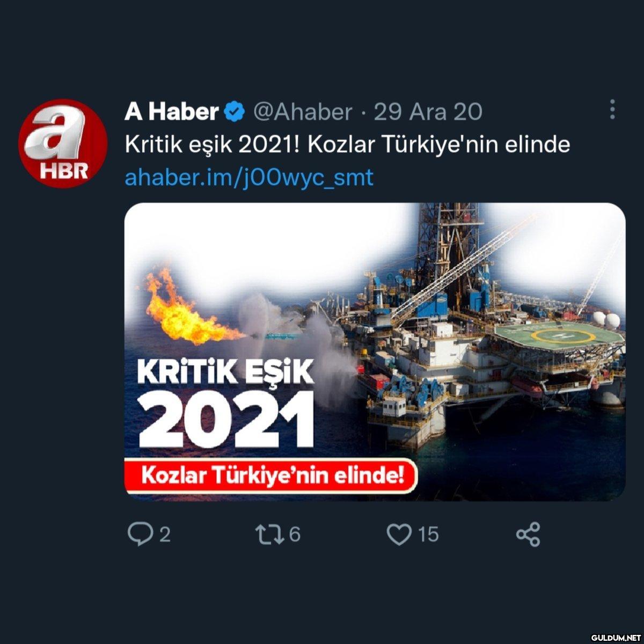Click the @Ahaber handle
Screen dimensions: 644x644
302,112
